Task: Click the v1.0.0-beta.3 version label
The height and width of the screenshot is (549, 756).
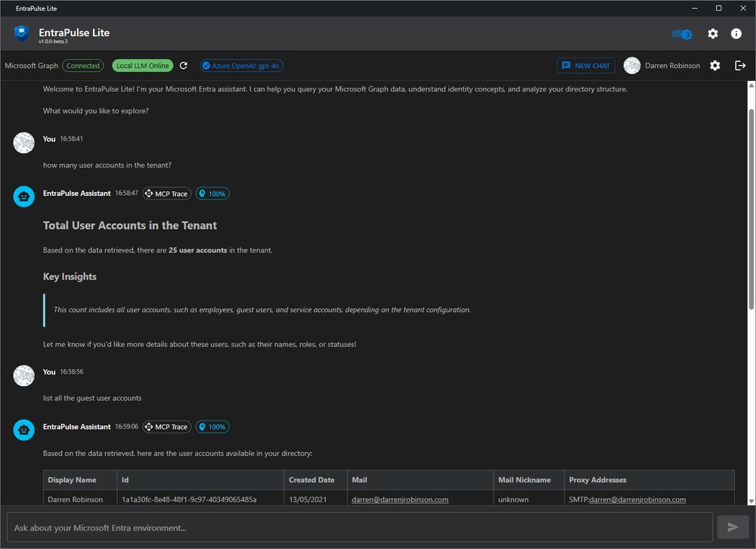Action: (x=53, y=42)
